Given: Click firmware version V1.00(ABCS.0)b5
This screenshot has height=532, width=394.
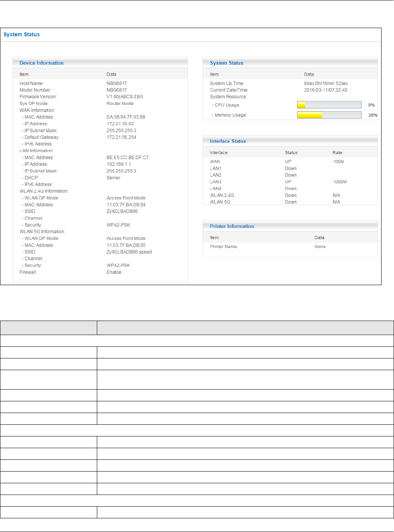Looking at the screenshot, I should (x=125, y=97).
